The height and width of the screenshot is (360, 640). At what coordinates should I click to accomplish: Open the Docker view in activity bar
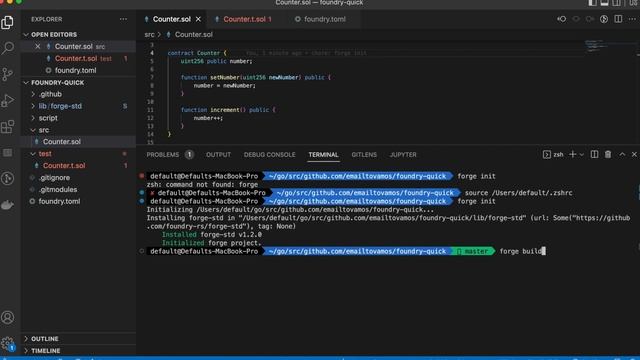click(x=7, y=204)
